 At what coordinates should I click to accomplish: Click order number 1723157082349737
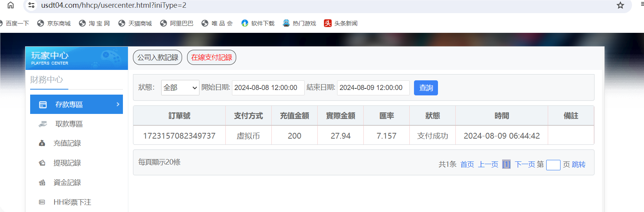coord(179,136)
